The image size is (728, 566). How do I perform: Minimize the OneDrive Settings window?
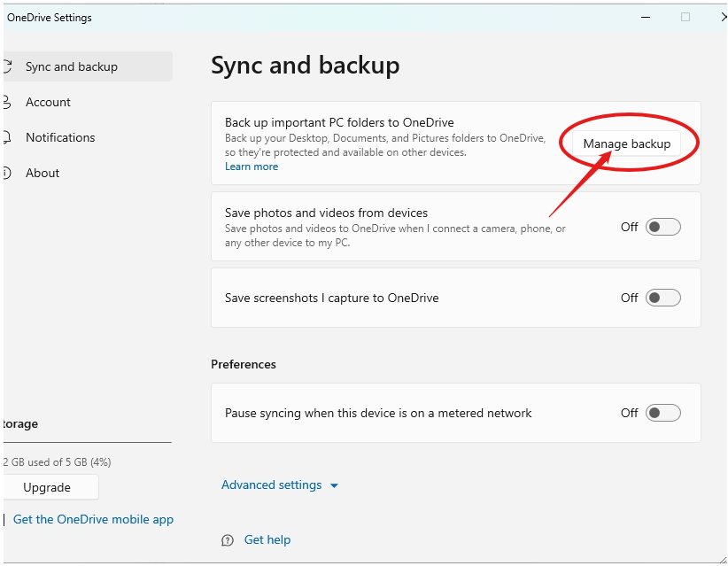tap(644, 17)
